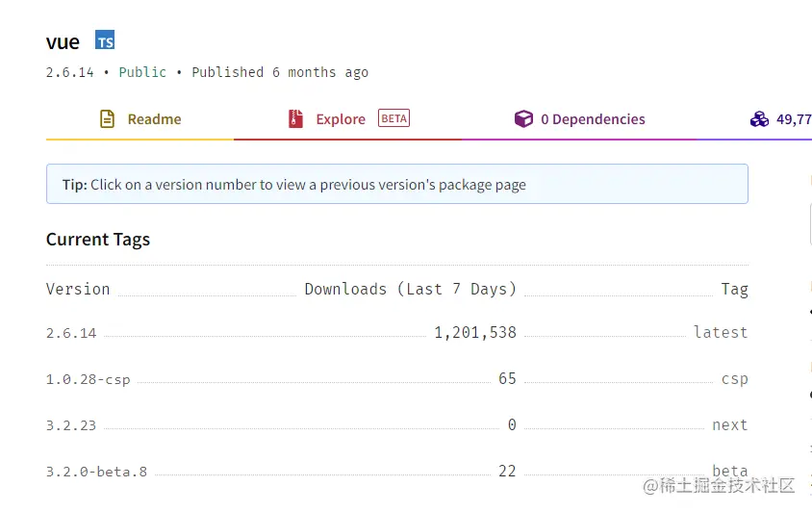
Task: Open version 2.6.14 link in tags table
Action: coord(71,333)
